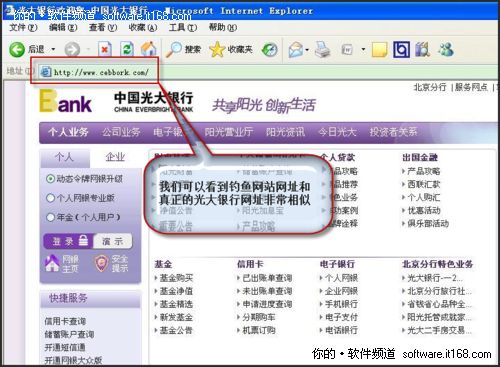This screenshot has width=500, height=367.
Task: Select 个人网银专业版 radio button
Action: coord(50,198)
